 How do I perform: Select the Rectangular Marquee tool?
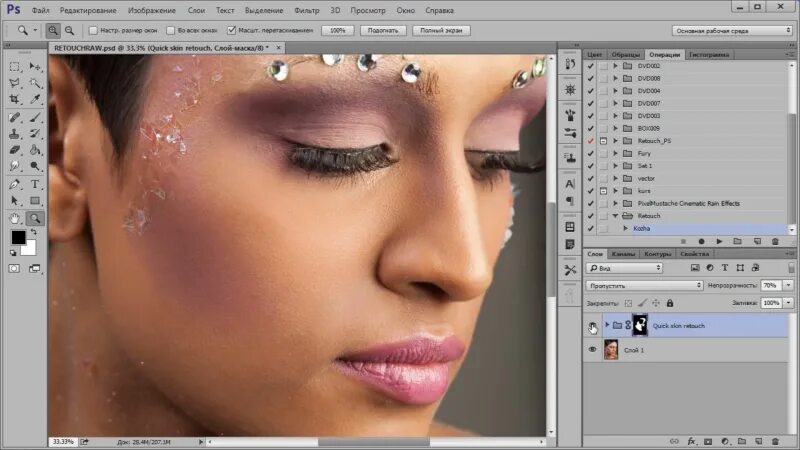click(x=15, y=67)
